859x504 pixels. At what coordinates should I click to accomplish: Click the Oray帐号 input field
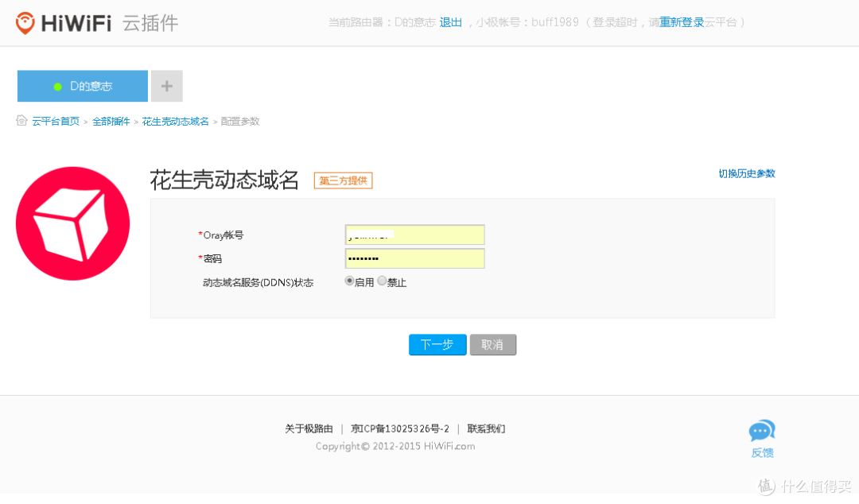[x=414, y=235]
